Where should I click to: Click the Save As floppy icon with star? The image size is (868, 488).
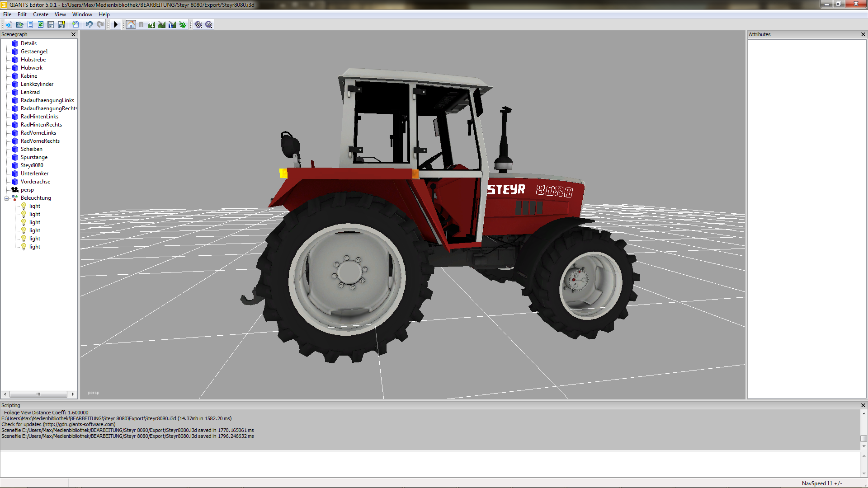click(61, 24)
